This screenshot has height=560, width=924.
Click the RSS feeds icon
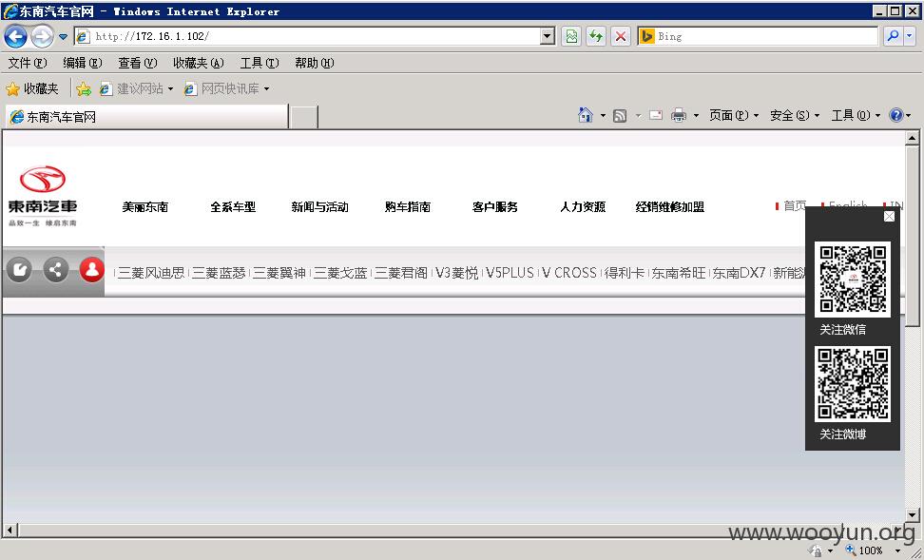pyautogui.click(x=620, y=116)
